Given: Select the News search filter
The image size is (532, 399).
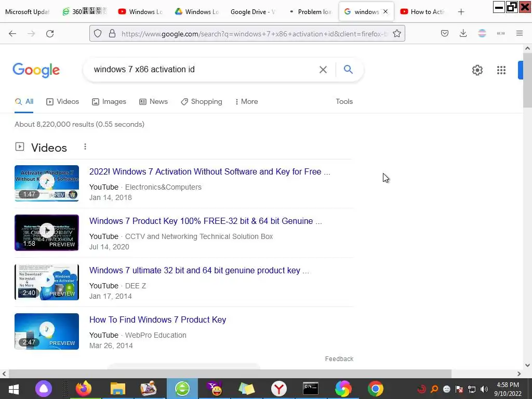Looking at the screenshot, I should 153,102.
